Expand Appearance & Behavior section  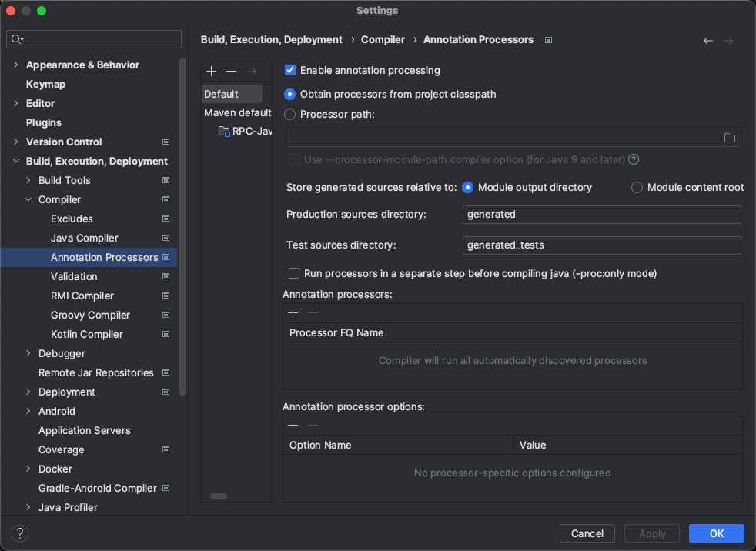(16, 65)
